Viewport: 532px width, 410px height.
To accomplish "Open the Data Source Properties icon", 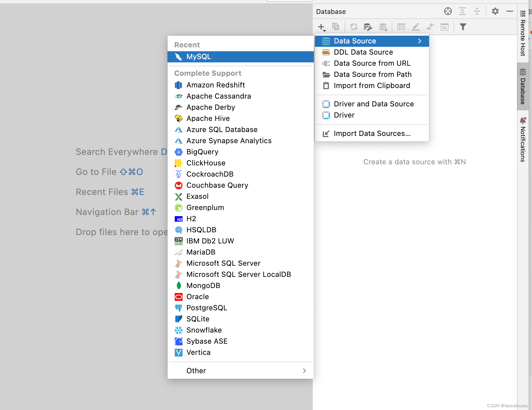I will click(x=368, y=27).
